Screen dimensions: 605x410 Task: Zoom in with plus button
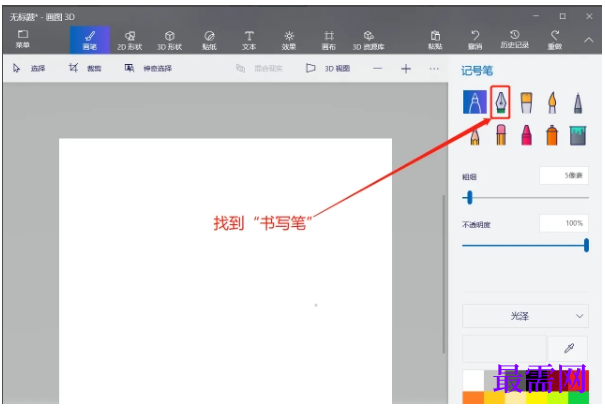(x=406, y=69)
